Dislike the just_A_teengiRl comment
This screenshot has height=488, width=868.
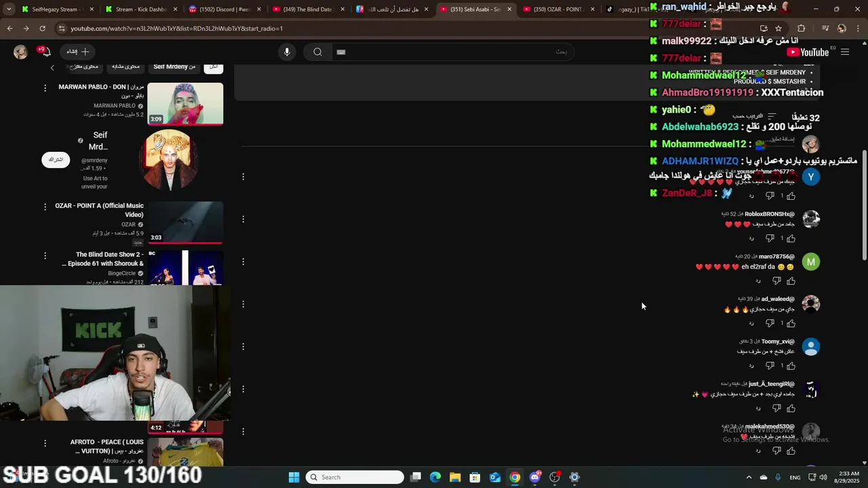coord(776,408)
